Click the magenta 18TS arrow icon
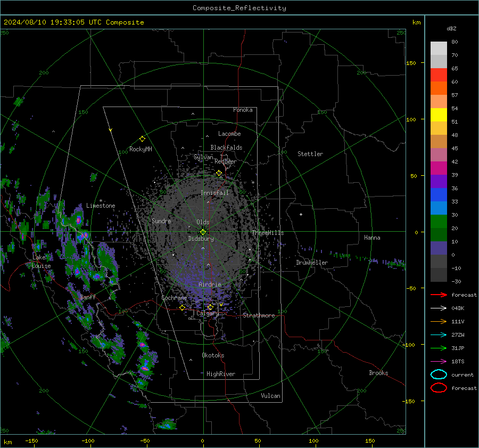This screenshot has height=448, width=479. (x=439, y=362)
